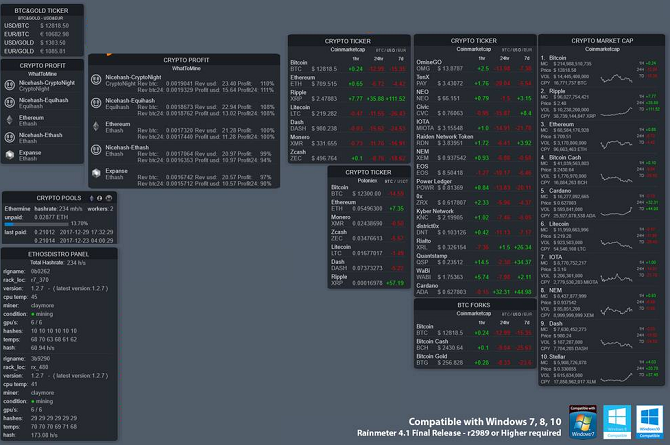Open WhatToMine link in wide Crypto Profit panel
This screenshot has width=670, height=445.
click(x=186, y=68)
